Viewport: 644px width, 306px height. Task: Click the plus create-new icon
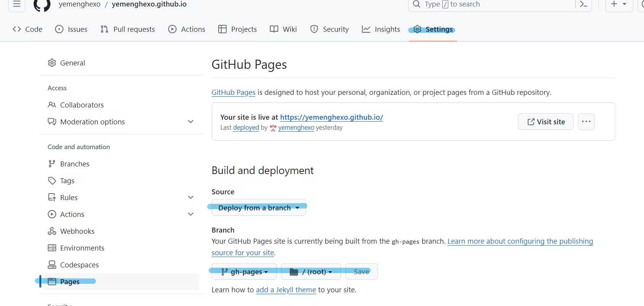tap(614, 4)
